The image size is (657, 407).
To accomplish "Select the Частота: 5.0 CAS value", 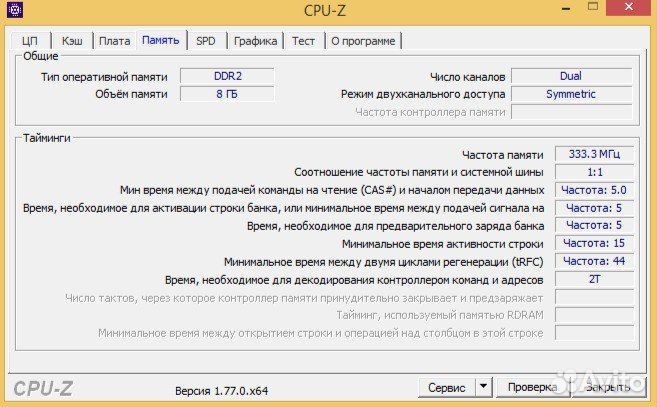I will (x=594, y=190).
